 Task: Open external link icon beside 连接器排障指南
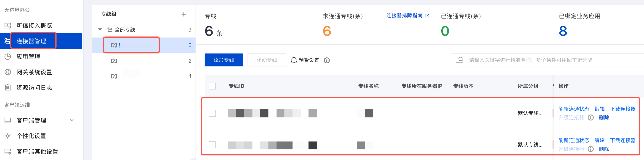click(427, 16)
